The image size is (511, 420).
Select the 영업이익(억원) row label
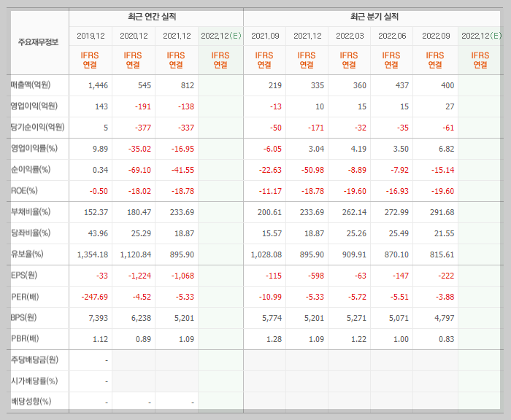(x=34, y=106)
